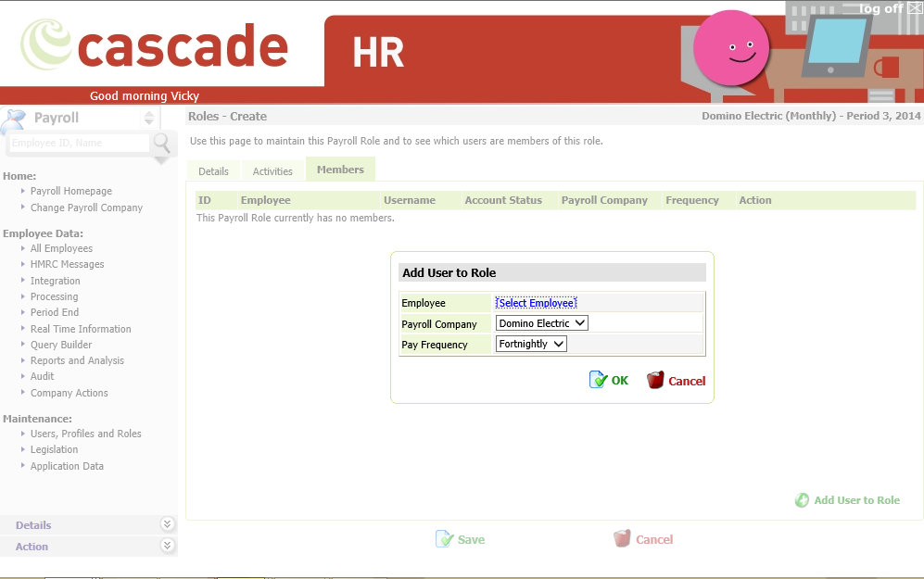
Task: Click the Action column header
Action: click(755, 200)
